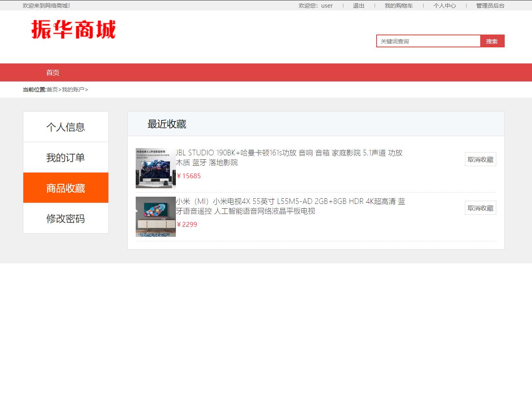This screenshot has height=407, width=532.
Task: Click 退出 to log out
Action: point(358,6)
